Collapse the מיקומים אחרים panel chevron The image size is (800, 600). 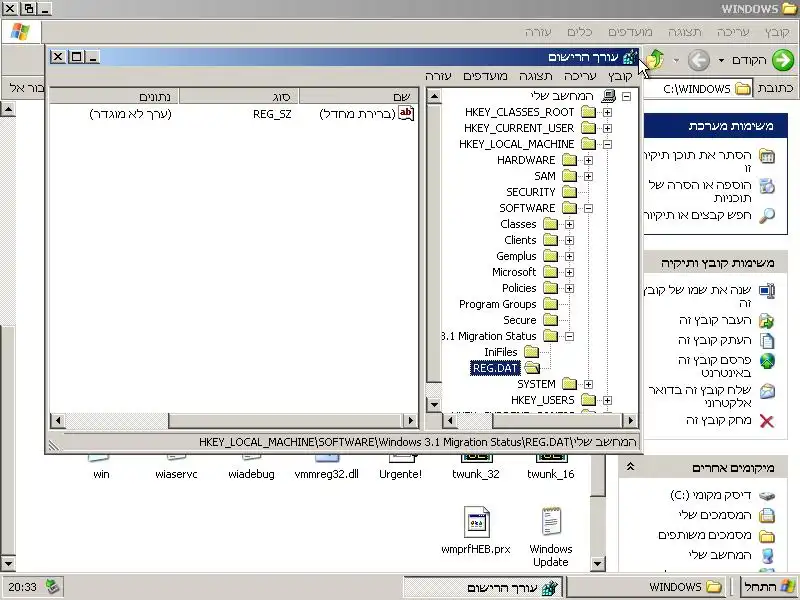[x=630, y=466]
